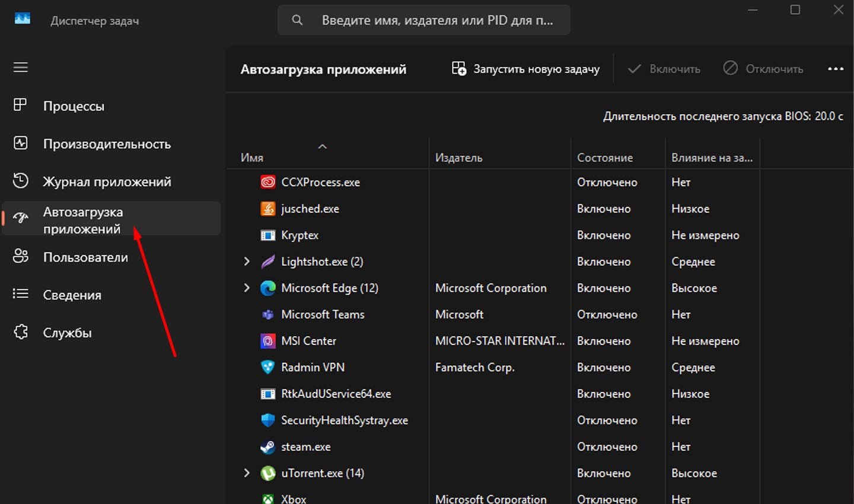Image resolution: width=854 pixels, height=504 pixels.
Task: Click Famatech Corp. publisher cell
Action: 475,367
